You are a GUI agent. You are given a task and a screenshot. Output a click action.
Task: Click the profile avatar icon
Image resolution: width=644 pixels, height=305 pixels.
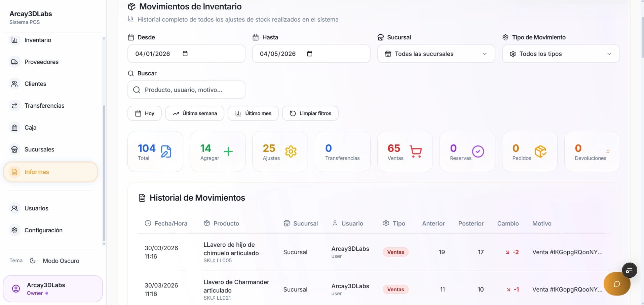[x=16, y=289]
